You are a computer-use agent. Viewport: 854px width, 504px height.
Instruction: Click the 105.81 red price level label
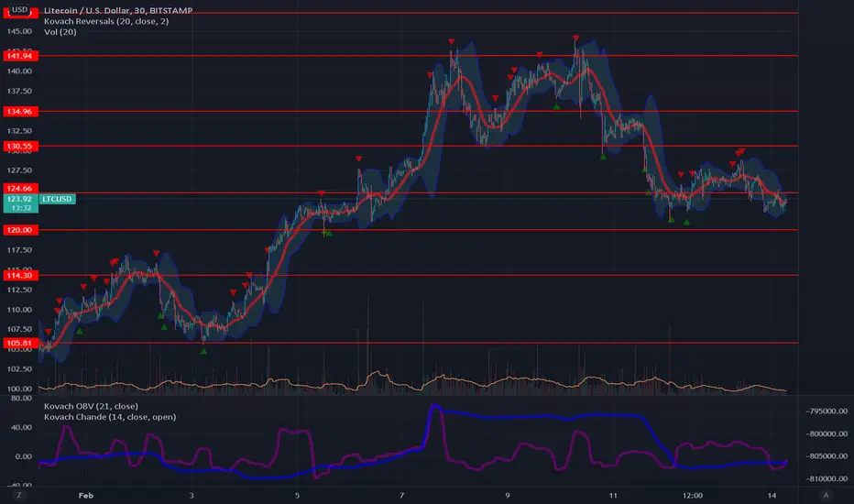point(20,343)
